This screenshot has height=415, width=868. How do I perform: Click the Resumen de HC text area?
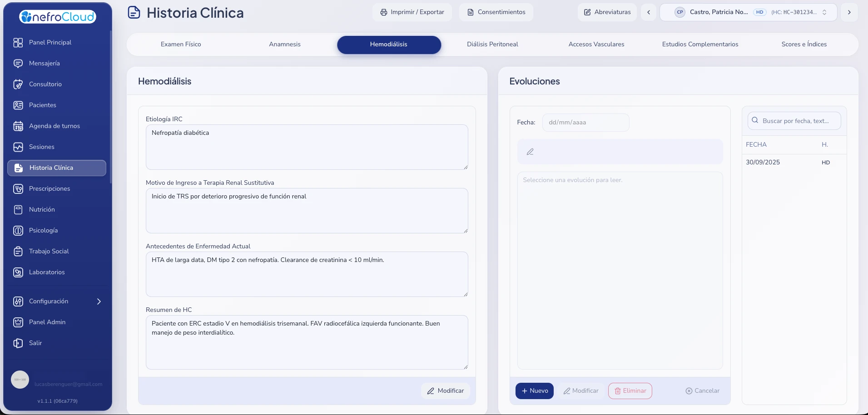pos(307,342)
